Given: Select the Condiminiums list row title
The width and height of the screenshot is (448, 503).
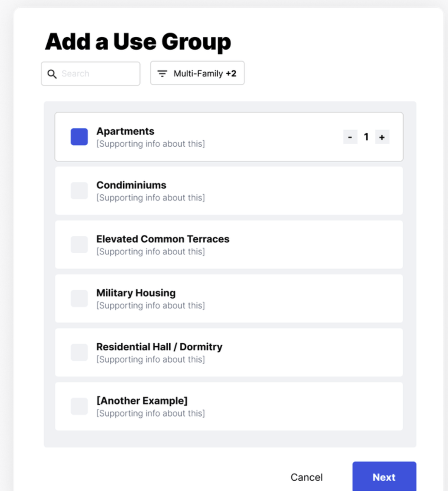Looking at the screenshot, I should pyautogui.click(x=131, y=185).
